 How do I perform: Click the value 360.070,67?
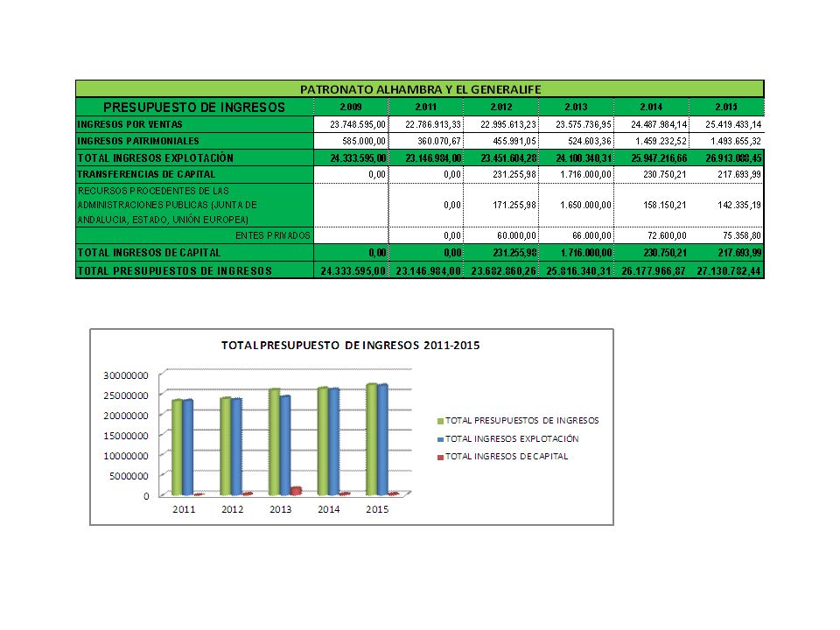click(439, 141)
